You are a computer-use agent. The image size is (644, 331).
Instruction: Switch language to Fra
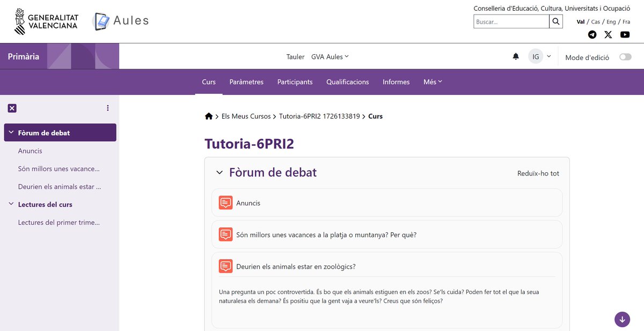tap(626, 22)
